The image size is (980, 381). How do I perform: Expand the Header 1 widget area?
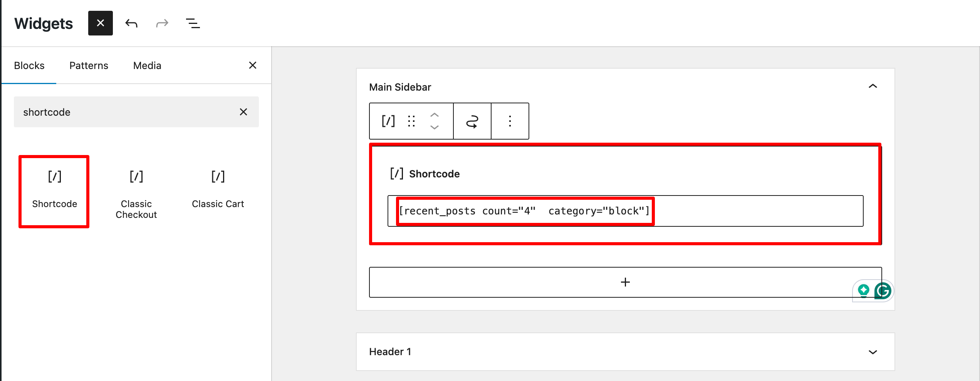pos(873,352)
